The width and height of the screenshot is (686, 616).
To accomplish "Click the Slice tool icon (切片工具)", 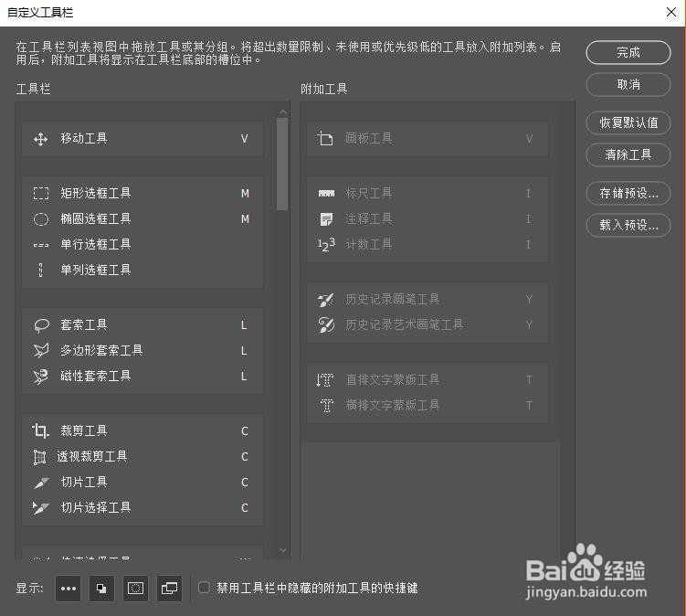I will pos(41,483).
